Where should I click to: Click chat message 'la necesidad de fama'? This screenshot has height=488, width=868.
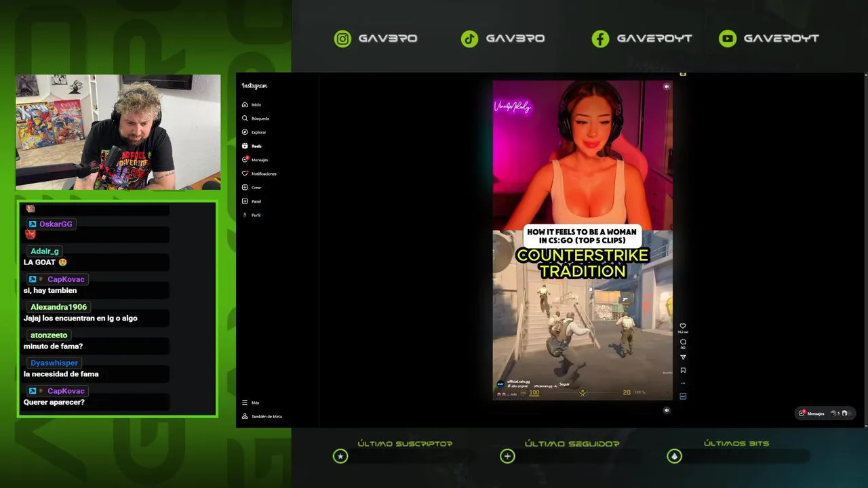pos(61,374)
